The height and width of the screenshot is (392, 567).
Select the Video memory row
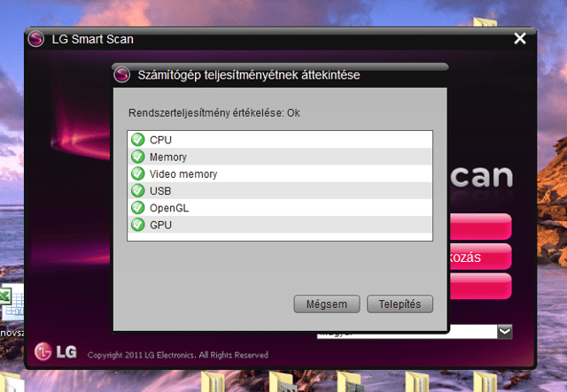(x=280, y=173)
